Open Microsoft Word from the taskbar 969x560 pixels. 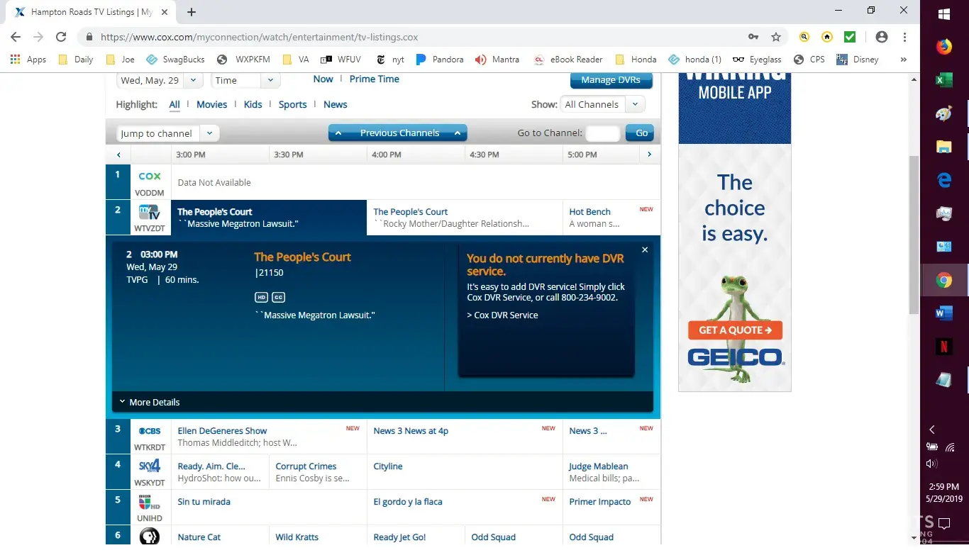(x=943, y=313)
